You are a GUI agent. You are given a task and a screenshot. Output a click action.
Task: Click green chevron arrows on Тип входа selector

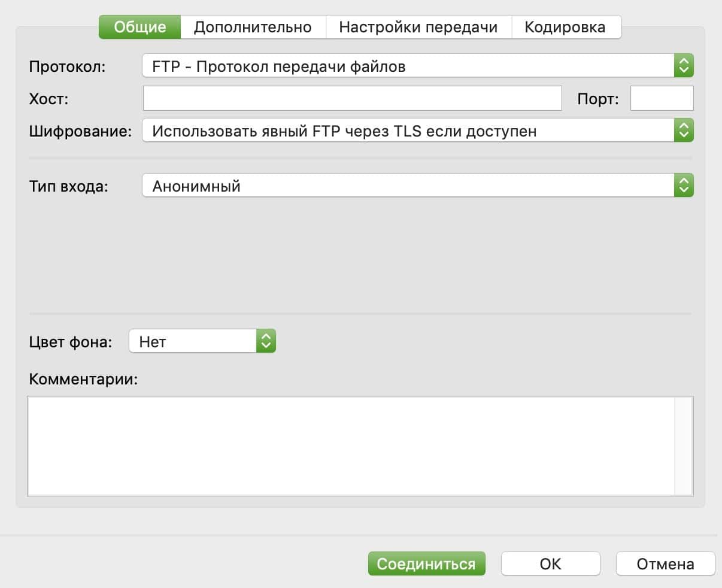(684, 186)
